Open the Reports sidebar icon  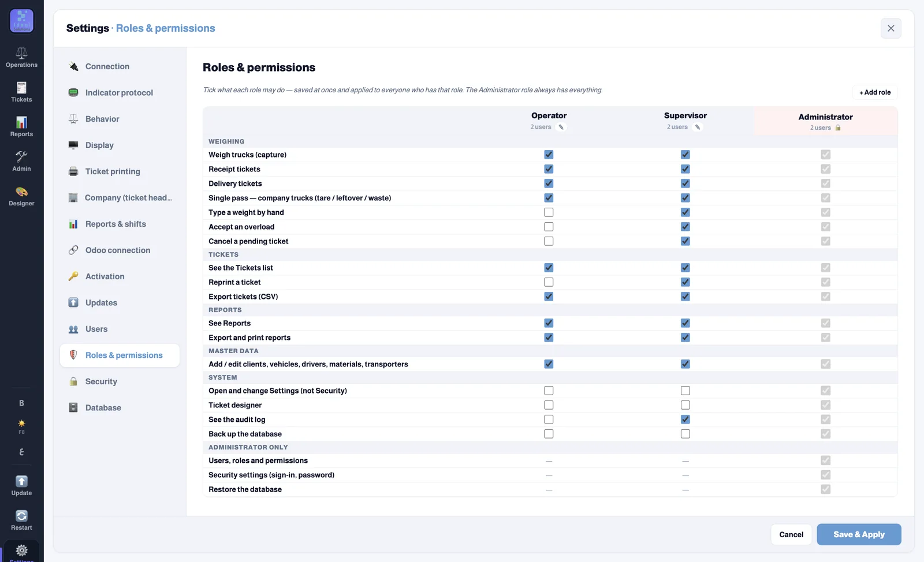coord(21,127)
